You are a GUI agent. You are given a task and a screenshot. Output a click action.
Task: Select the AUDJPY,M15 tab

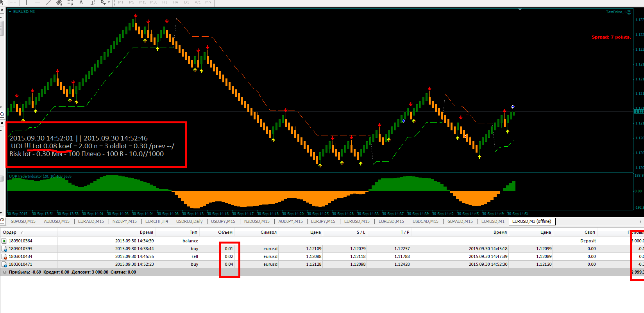290,221
